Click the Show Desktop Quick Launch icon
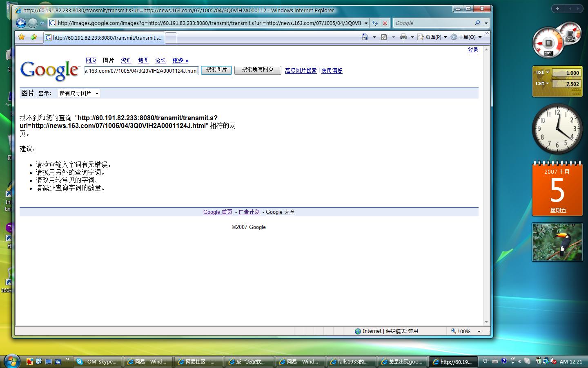The width and height of the screenshot is (588, 368). click(x=49, y=361)
